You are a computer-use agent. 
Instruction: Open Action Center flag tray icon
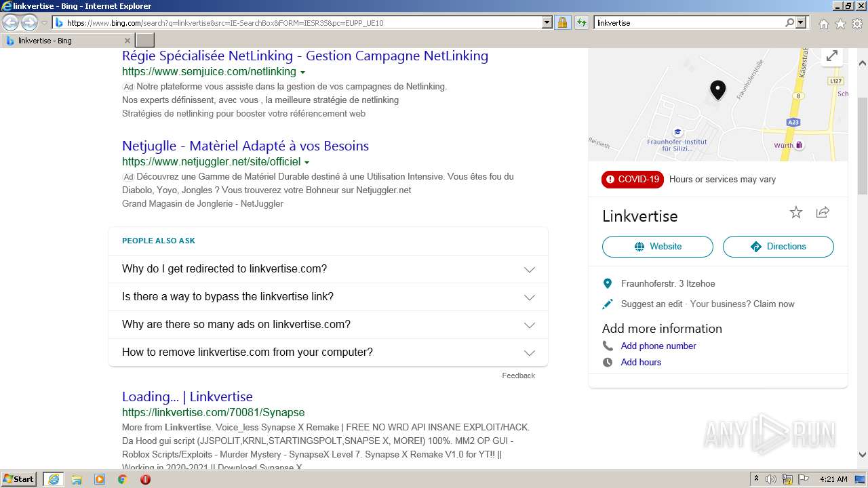803,479
